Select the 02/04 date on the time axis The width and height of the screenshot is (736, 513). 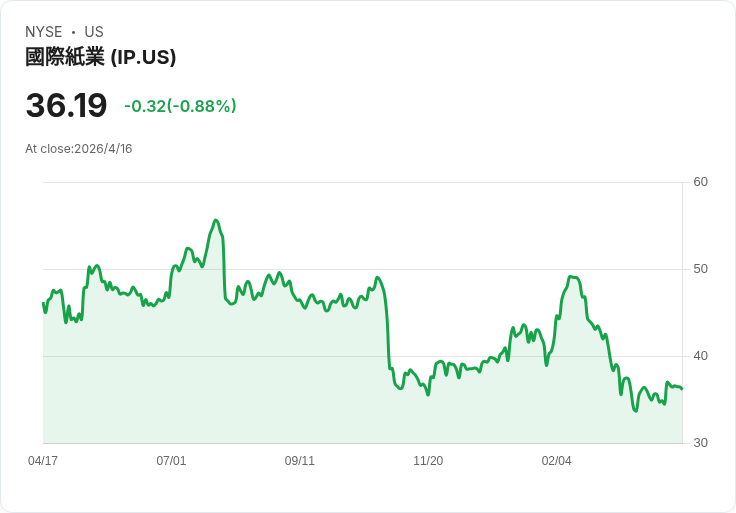[557, 461]
